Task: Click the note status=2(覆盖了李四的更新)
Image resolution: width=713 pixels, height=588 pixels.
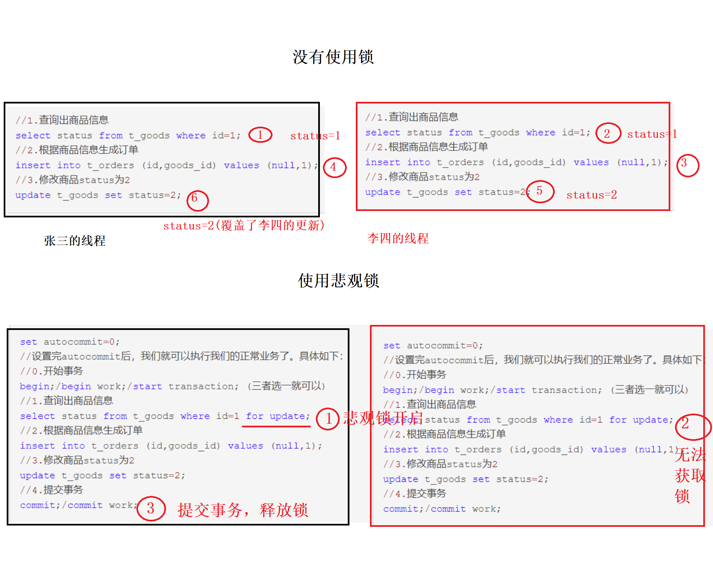Action: 244,225
